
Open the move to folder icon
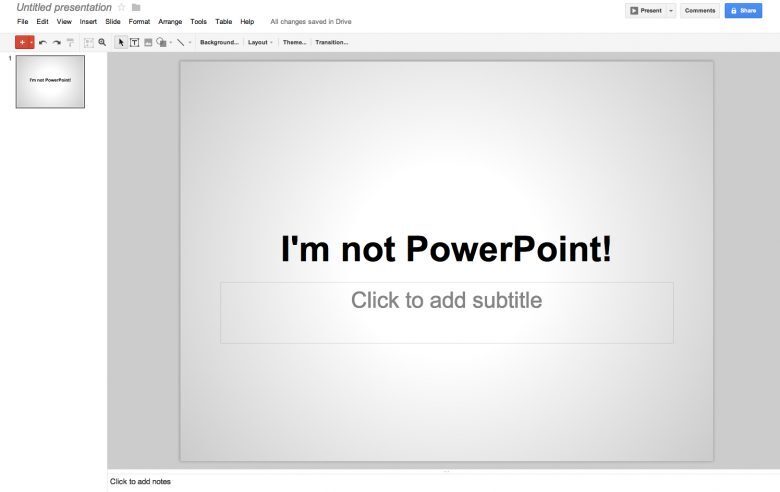pyautogui.click(x=136, y=8)
